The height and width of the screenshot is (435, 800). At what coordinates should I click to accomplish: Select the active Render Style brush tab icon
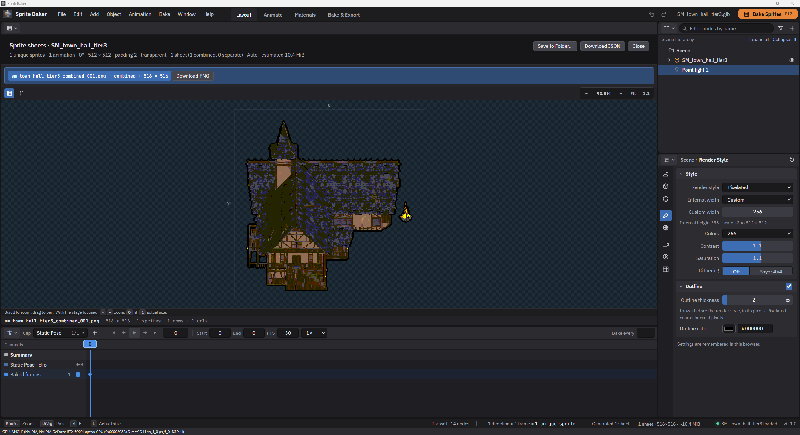(x=665, y=216)
